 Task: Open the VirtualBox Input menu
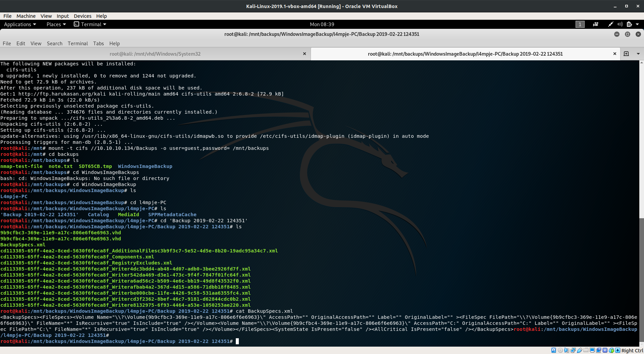pyautogui.click(x=63, y=16)
